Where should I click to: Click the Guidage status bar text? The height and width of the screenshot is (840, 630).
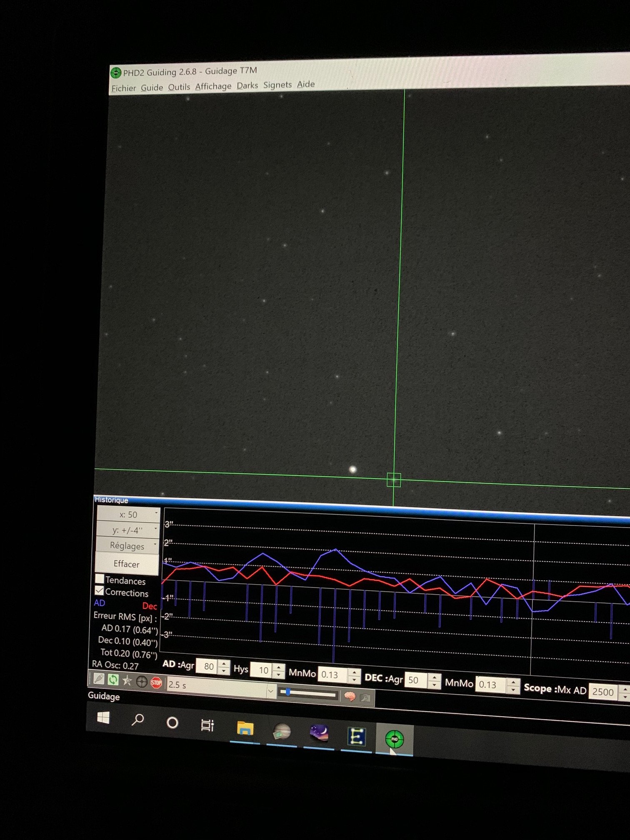point(104,696)
